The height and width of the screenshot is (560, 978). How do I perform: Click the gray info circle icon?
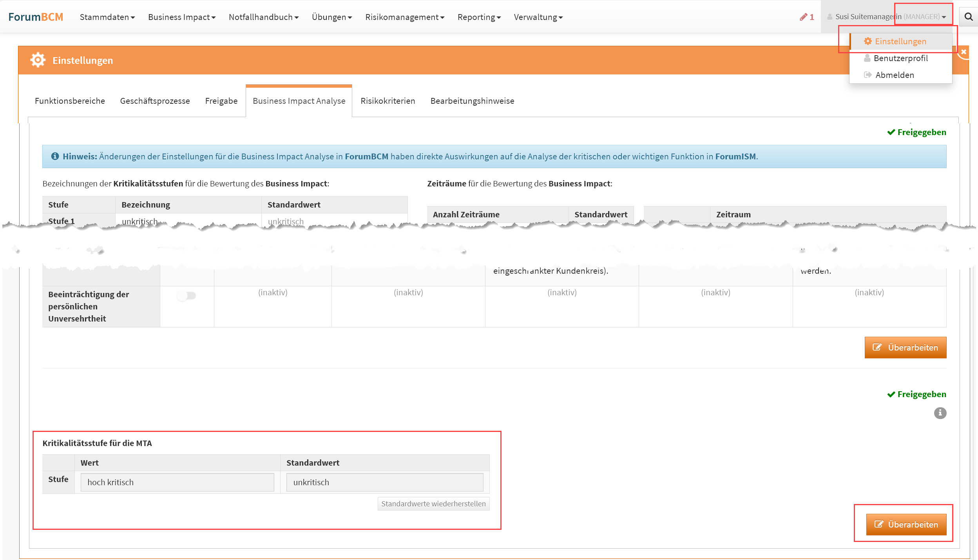coord(940,413)
